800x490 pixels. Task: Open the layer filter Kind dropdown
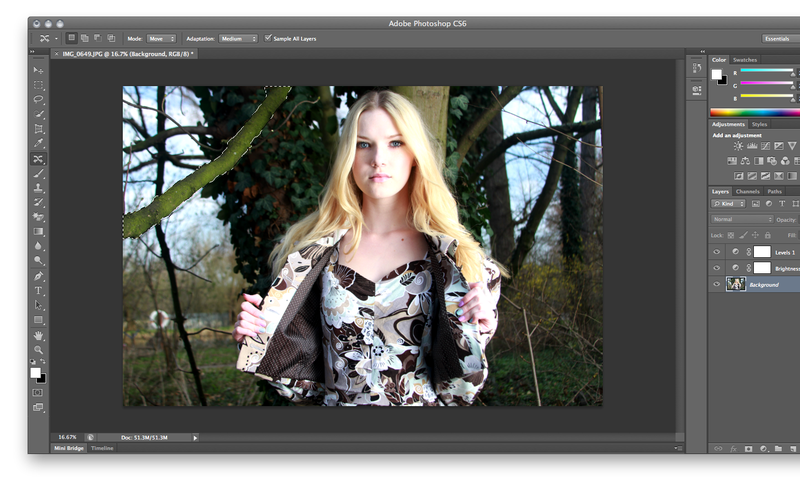[x=729, y=204]
